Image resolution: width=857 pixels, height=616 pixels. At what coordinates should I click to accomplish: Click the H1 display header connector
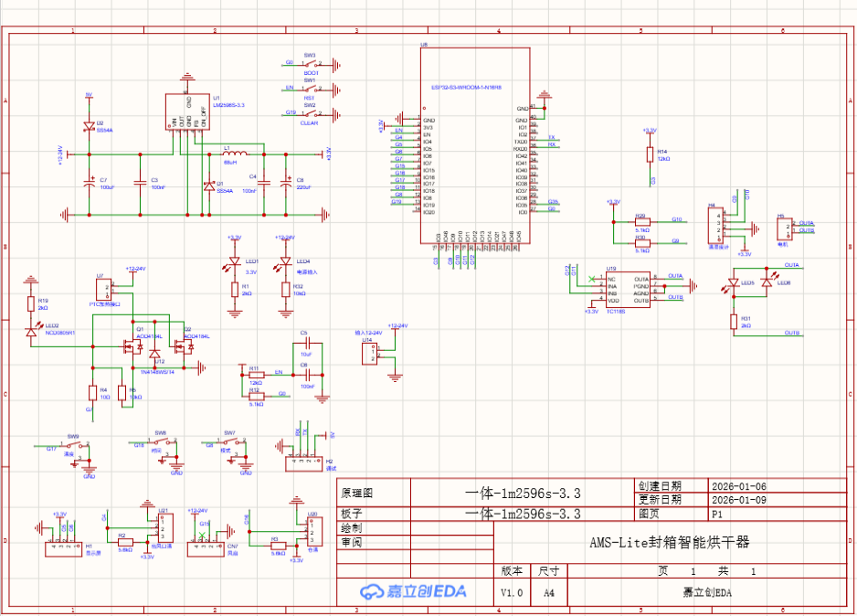pos(63,548)
